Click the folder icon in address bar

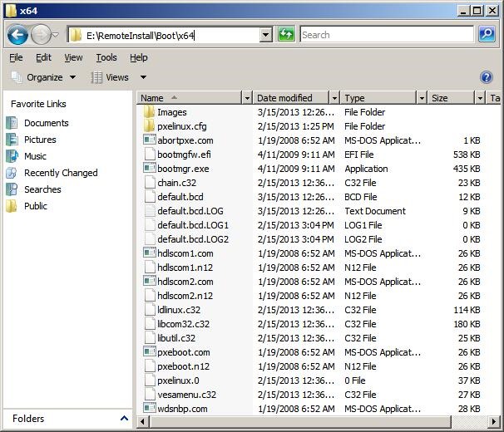76,35
